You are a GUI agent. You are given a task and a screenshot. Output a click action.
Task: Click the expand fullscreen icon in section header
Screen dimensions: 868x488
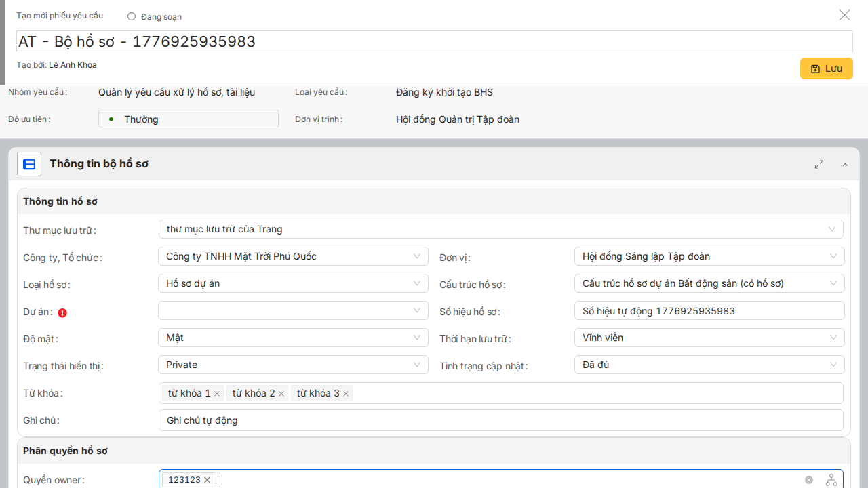click(819, 164)
